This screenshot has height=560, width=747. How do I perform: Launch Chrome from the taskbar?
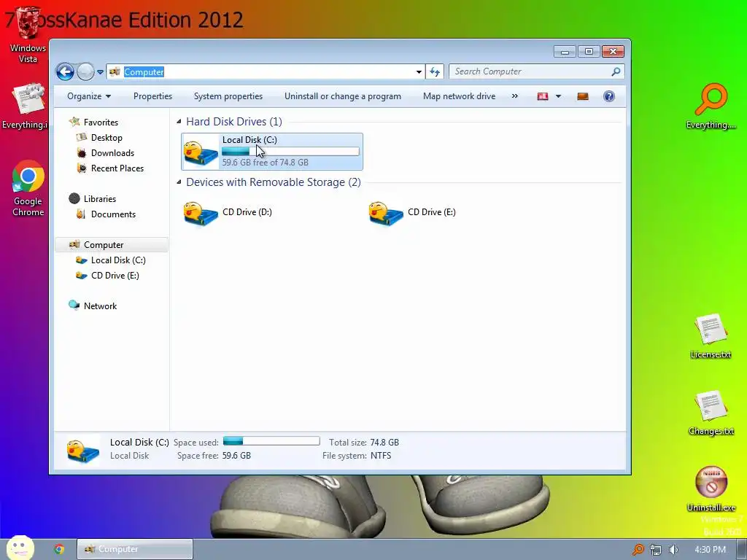pos(59,549)
